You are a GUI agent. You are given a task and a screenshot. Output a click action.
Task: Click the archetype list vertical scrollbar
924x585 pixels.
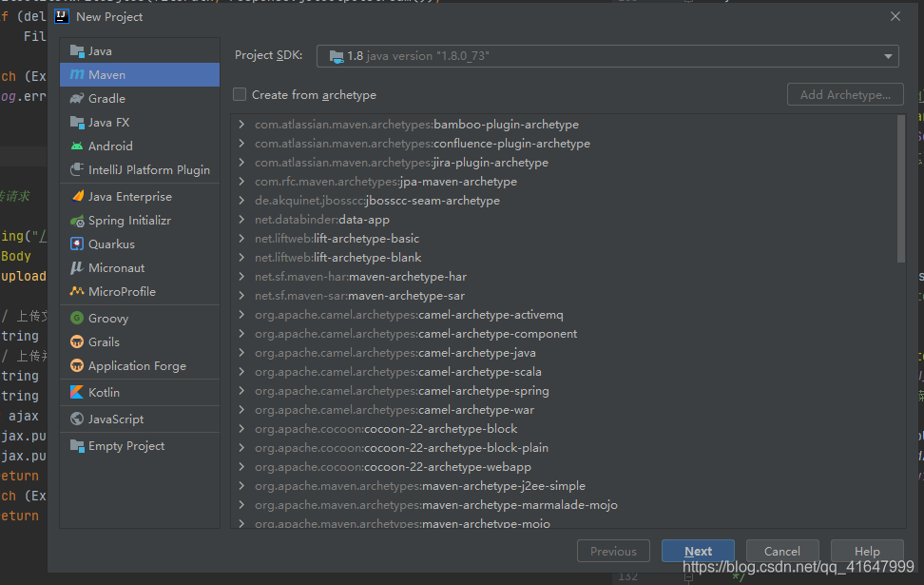(901, 190)
